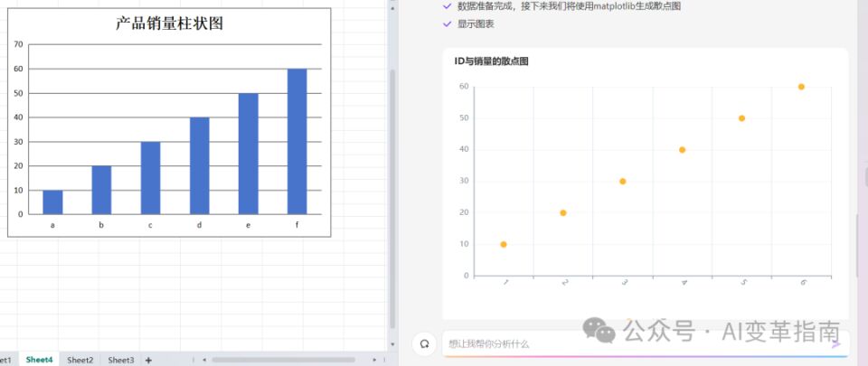This screenshot has width=868, height=366.
Task: Click the 产品销量柱状图 chart title
Action: pos(169,24)
